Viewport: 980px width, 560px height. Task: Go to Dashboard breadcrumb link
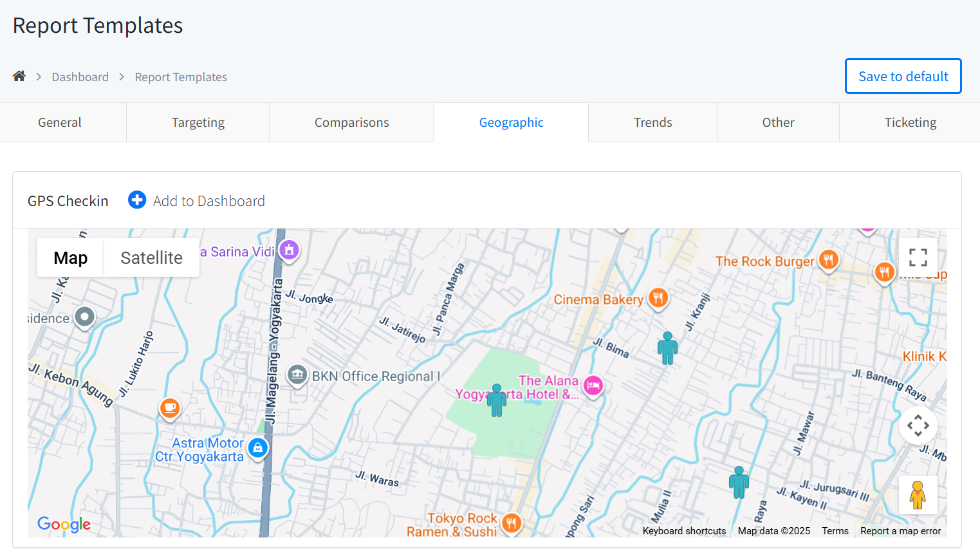tap(80, 77)
